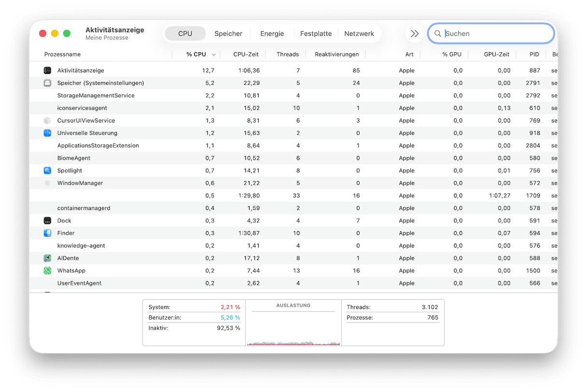
Task: Sort by the Prozessname column header
Action: pos(63,55)
